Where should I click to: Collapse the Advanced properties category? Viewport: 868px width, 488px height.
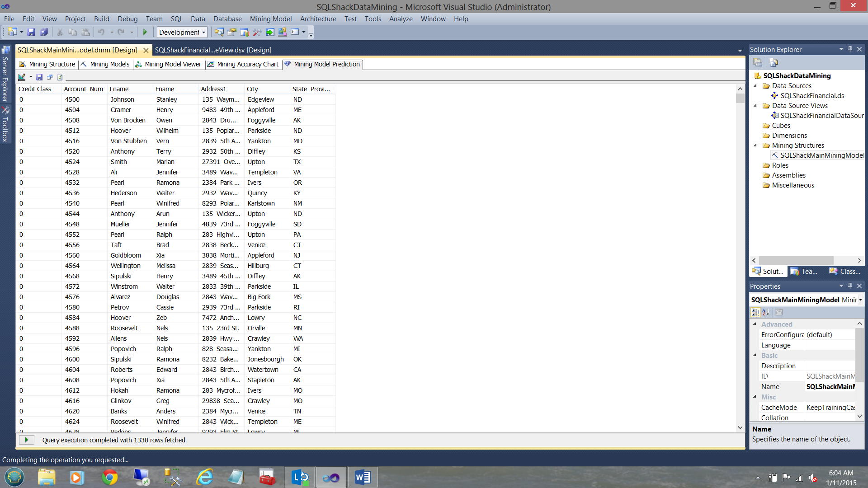[755, 324]
